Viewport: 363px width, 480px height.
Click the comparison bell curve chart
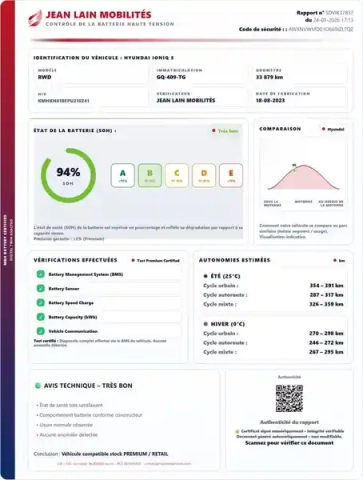(303, 177)
